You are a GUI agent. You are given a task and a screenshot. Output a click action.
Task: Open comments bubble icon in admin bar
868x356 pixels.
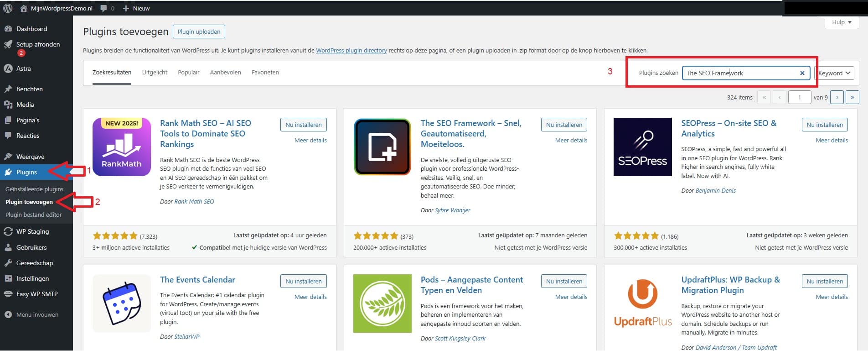(103, 9)
